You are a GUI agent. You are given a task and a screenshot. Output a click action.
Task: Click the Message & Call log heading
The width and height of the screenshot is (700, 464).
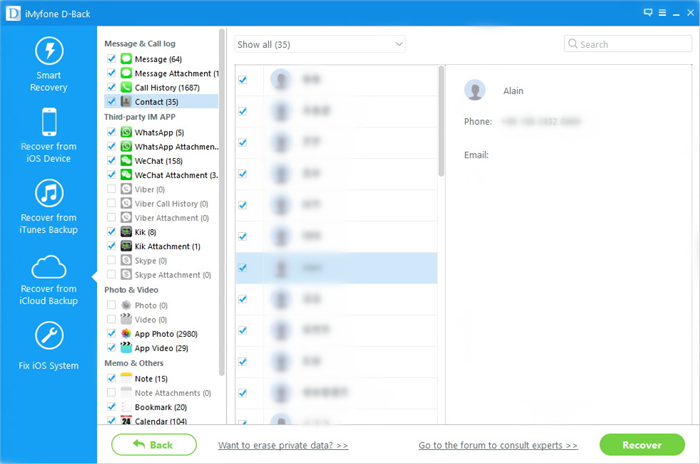(x=140, y=44)
